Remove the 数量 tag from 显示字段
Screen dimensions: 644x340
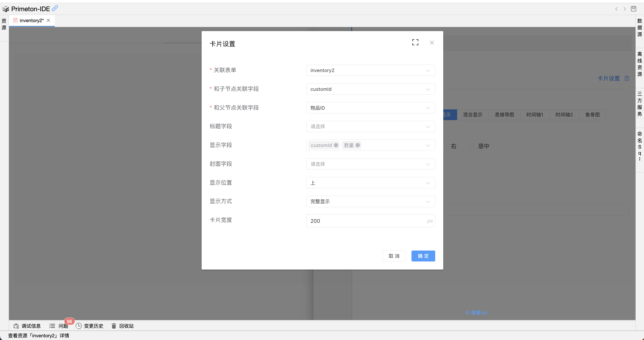[358, 145]
